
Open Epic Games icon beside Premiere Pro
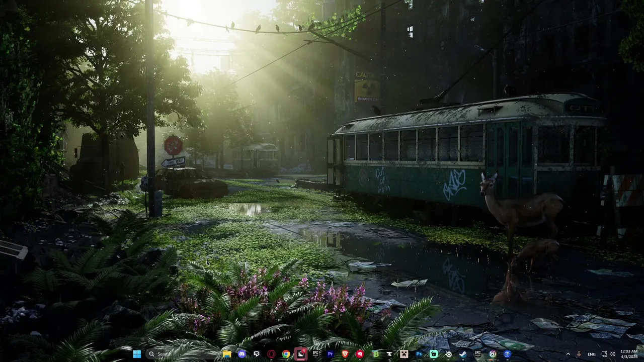(315, 354)
